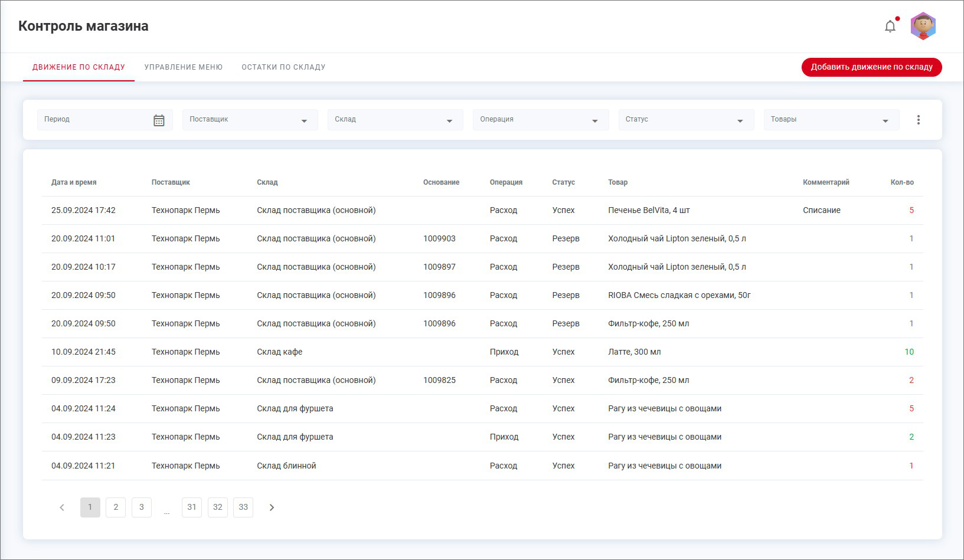Go to page 2 of the table

(x=116, y=507)
